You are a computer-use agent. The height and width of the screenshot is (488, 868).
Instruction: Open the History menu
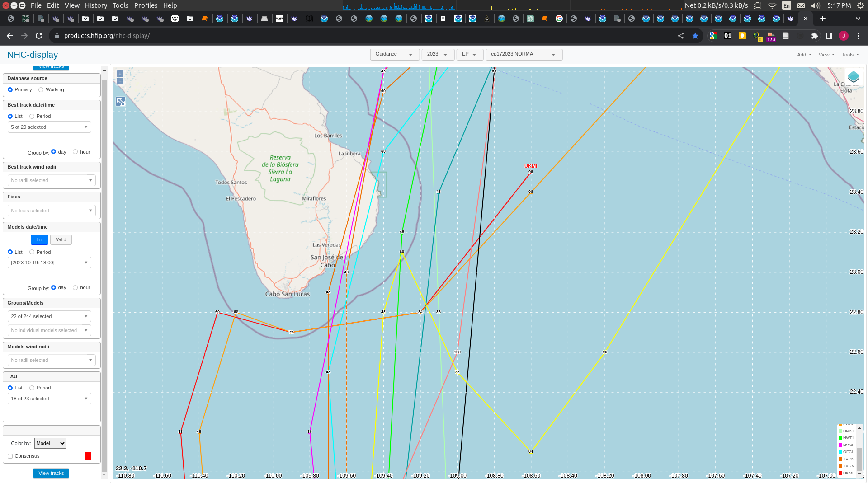click(x=96, y=5)
